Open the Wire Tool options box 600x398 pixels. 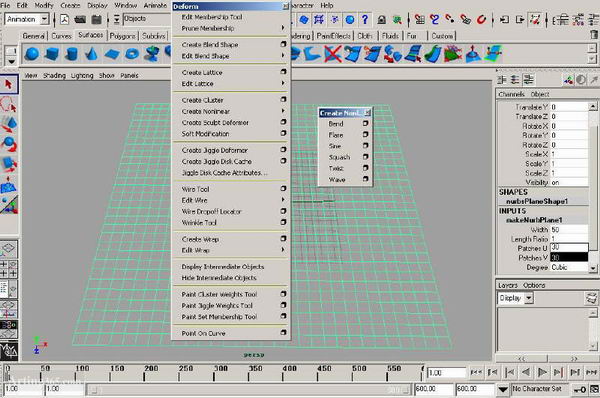(283, 189)
